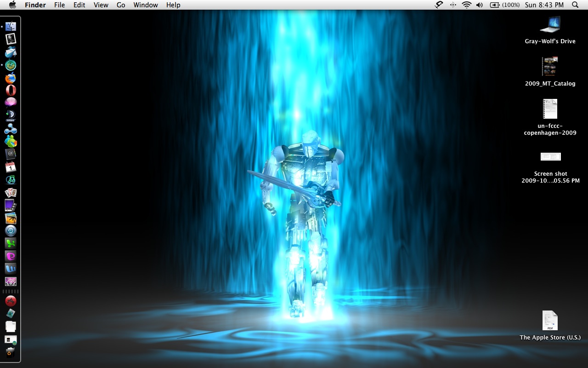Open Songbird music player in Dock
Viewport: 588px width, 368px height.
click(11, 115)
